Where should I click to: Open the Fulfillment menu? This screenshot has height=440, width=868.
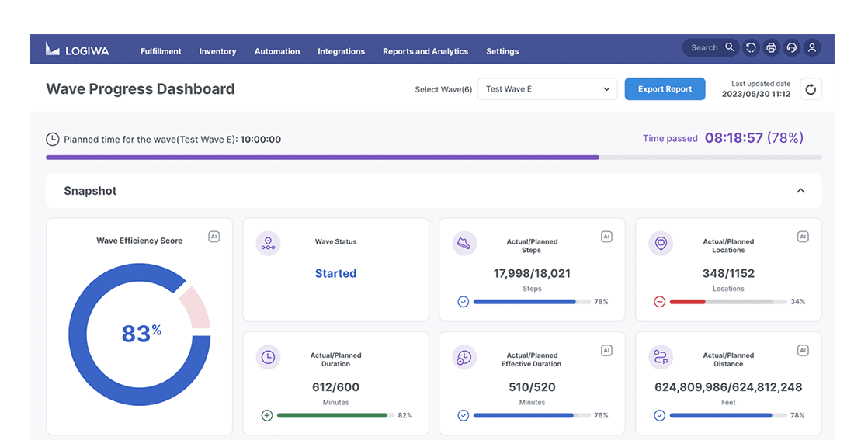coord(161,51)
